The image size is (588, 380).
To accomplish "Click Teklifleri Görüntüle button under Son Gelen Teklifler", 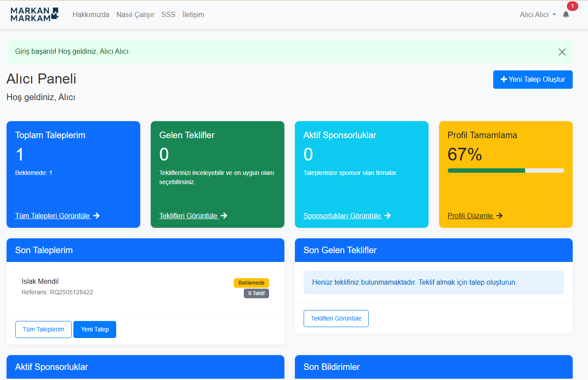I will 336,318.
